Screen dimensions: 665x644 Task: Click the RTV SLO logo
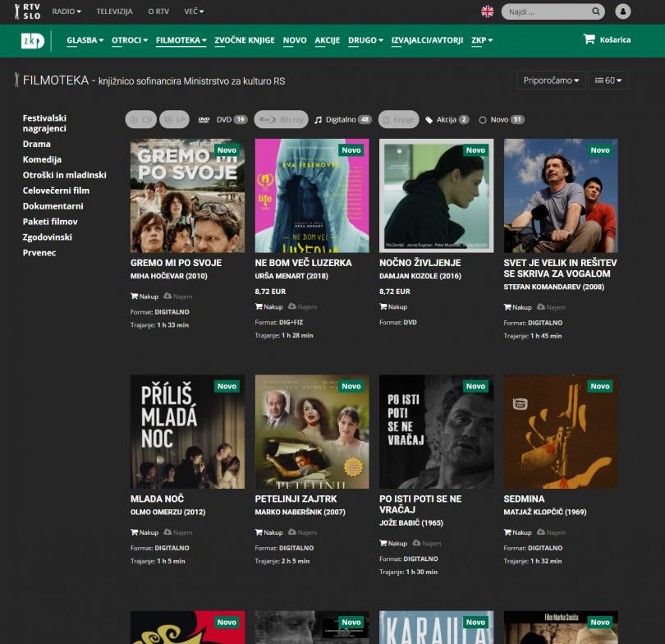point(27,11)
